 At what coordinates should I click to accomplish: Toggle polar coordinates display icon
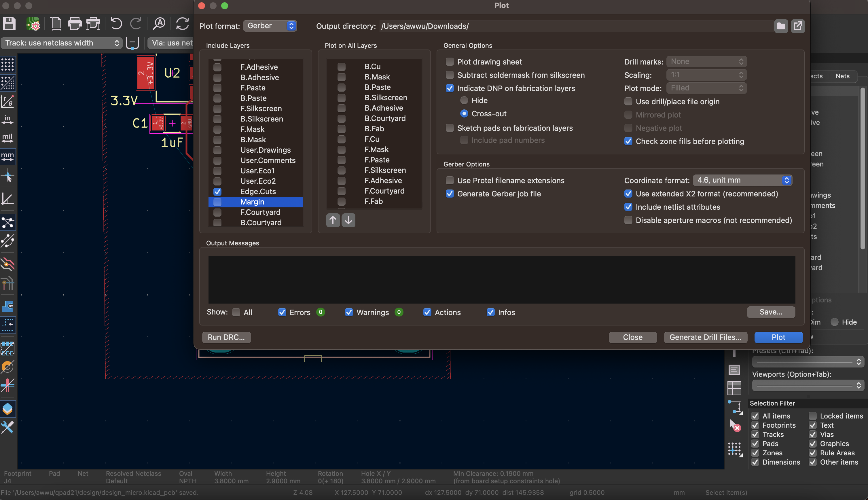[7, 102]
